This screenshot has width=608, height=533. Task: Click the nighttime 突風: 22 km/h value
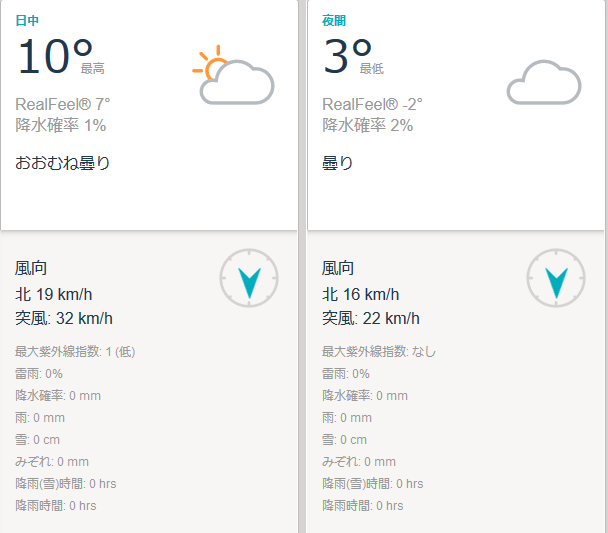tap(371, 318)
